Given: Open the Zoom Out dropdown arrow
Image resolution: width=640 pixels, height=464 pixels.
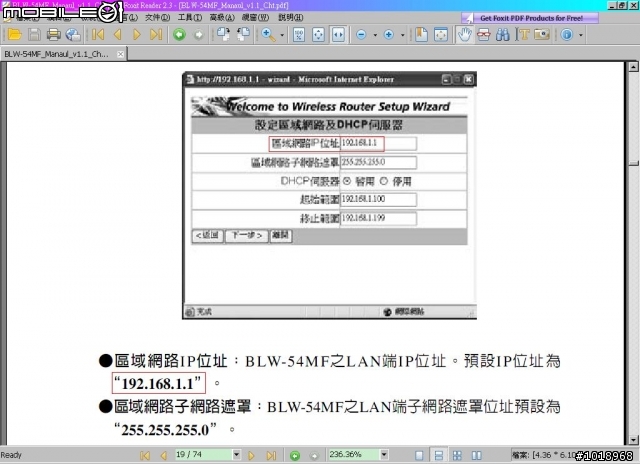Looking at the screenshot, I should [x=375, y=35].
